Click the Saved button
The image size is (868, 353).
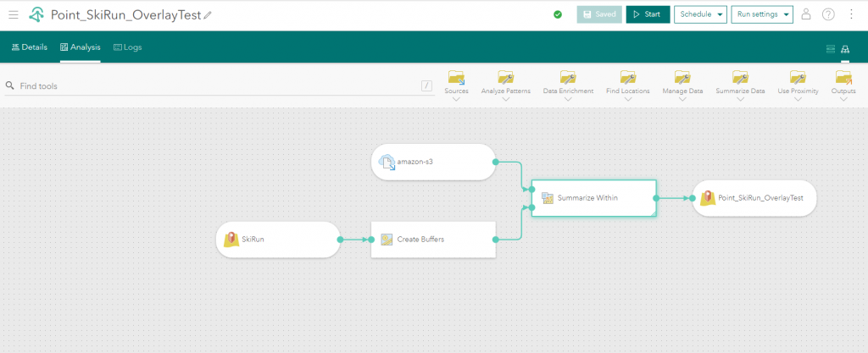pos(598,14)
